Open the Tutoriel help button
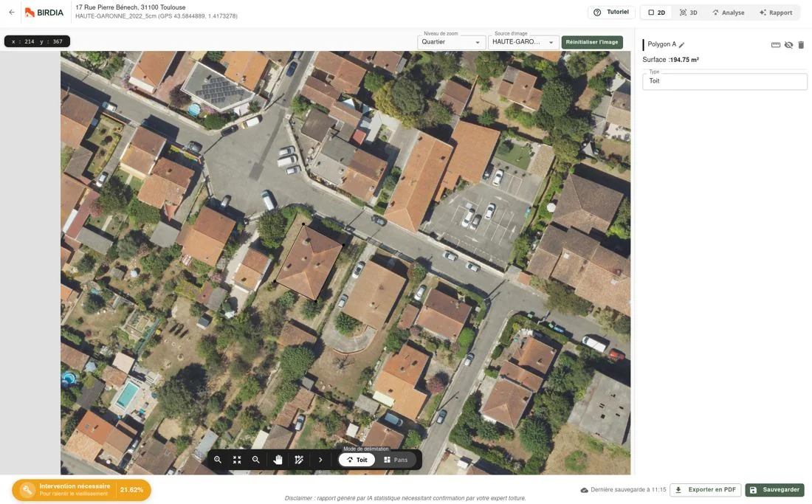 612,13
